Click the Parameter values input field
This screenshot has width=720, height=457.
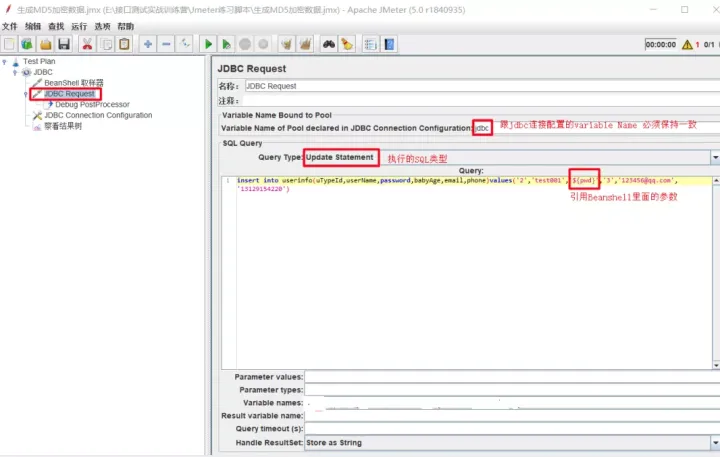(512, 377)
